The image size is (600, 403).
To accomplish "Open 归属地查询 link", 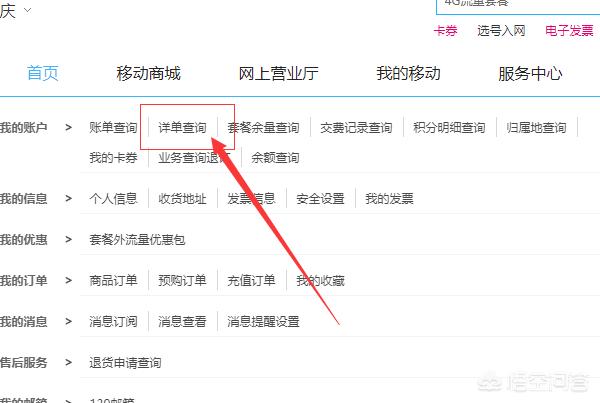I will click(536, 127).
